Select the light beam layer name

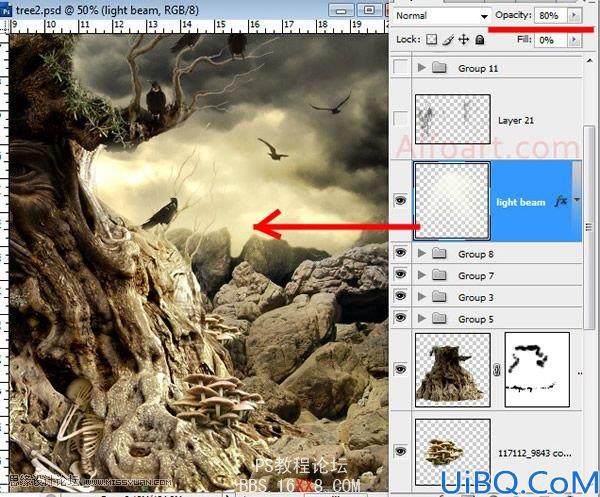click(x=520, y=202)
